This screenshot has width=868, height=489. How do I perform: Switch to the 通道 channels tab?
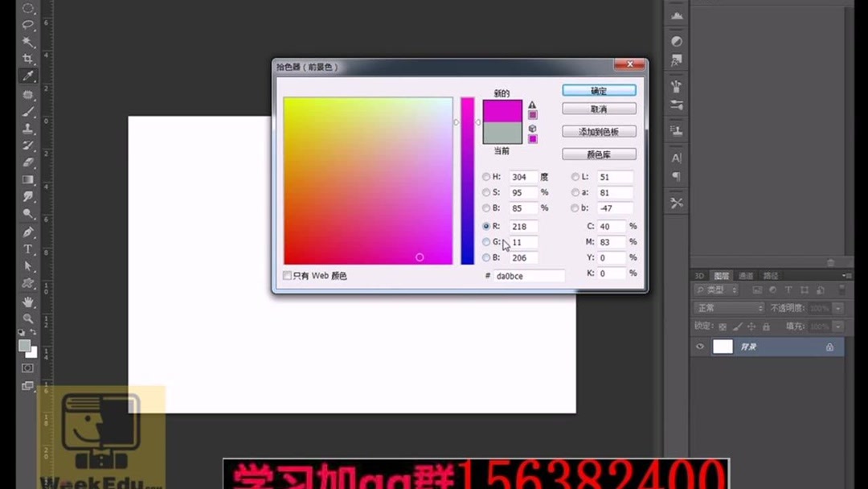(x=744, y=276)
